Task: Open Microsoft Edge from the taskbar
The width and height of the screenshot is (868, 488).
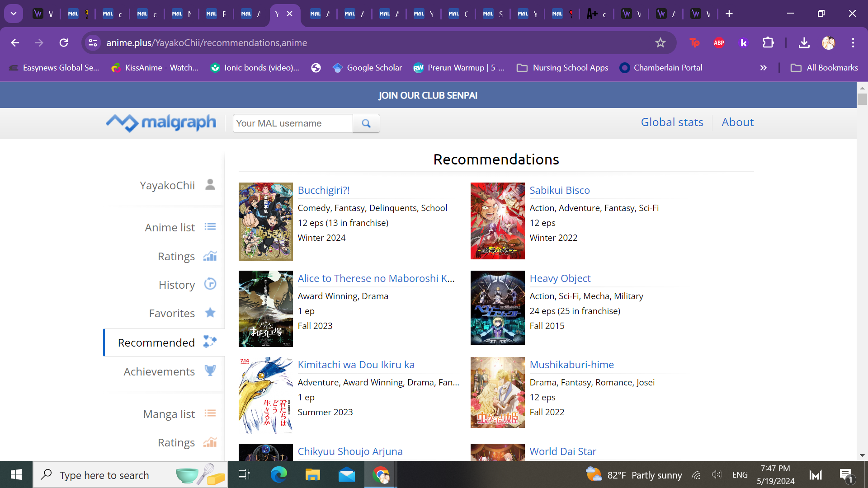Action: (x=278, y=475)
